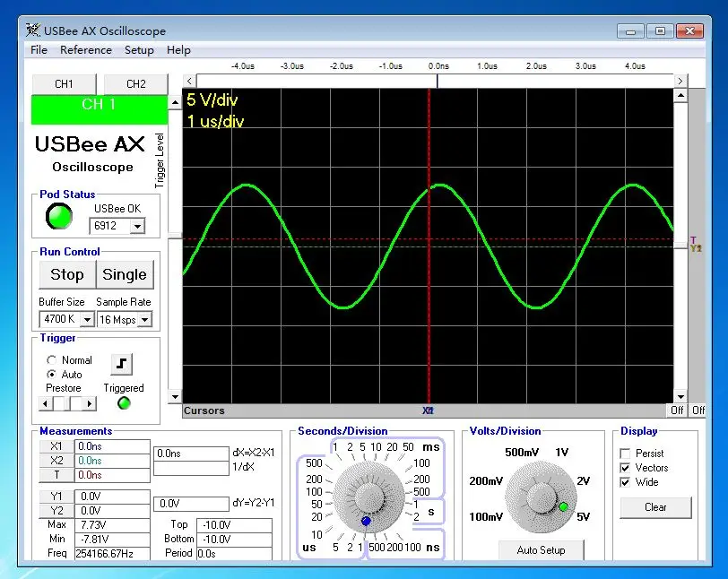Open the Help menu

(x=178, y=50)
